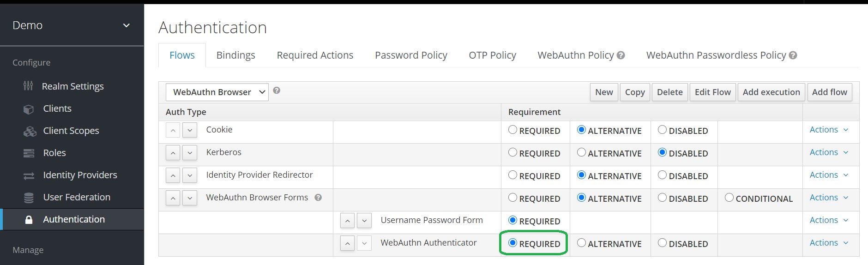Set Kerberos requirement to ALTERNATIVE
Screen dimensions: 868x265
(x=582, y=152)
